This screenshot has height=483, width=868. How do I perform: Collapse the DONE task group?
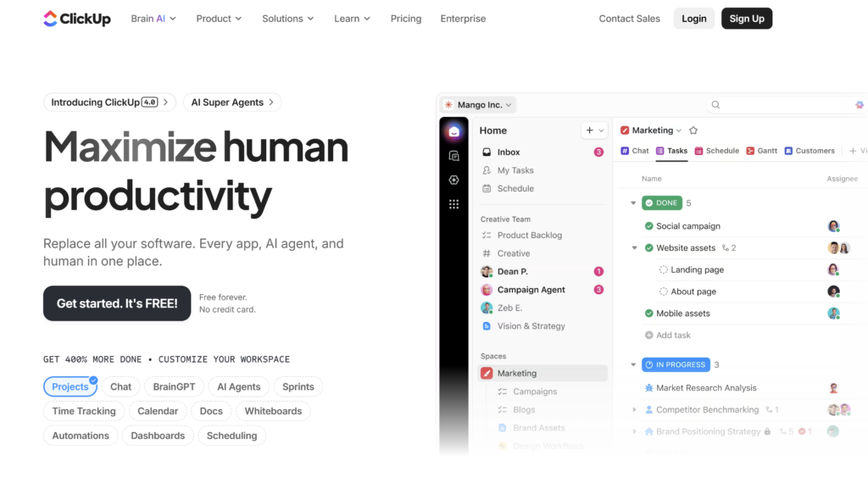(633, 203)
